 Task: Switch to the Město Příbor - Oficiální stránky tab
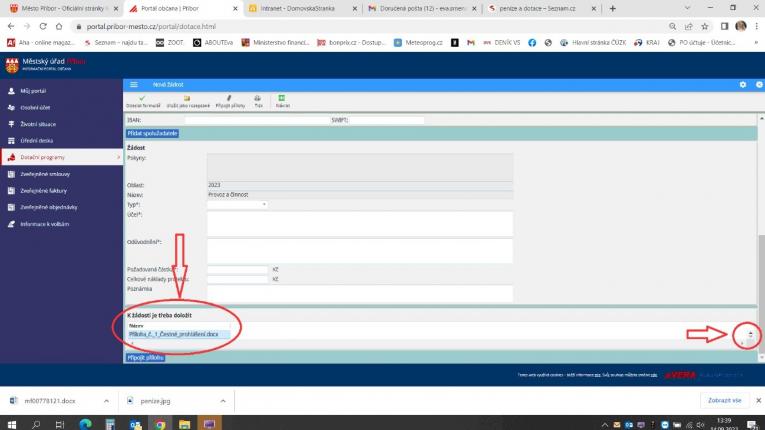pos(63,8)
